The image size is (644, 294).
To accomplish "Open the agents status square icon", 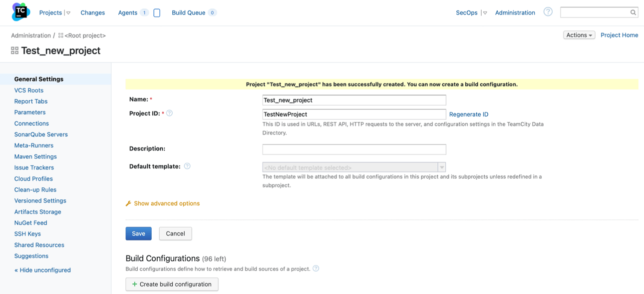I will 157,13.
